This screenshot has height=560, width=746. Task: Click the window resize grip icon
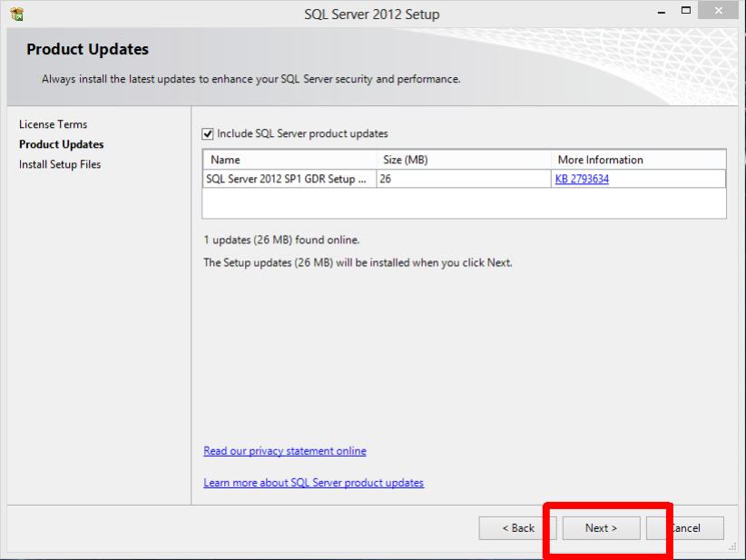point(733,547)
